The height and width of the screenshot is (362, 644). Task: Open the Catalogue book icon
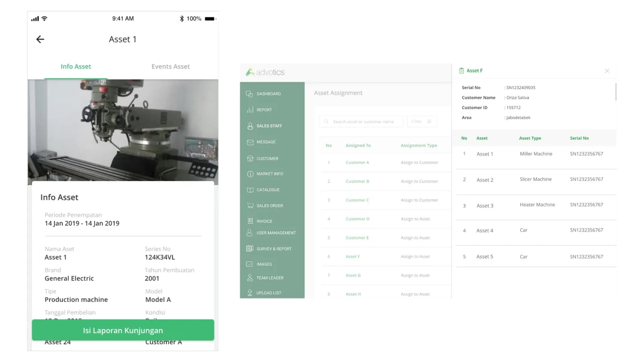[250, 190]
